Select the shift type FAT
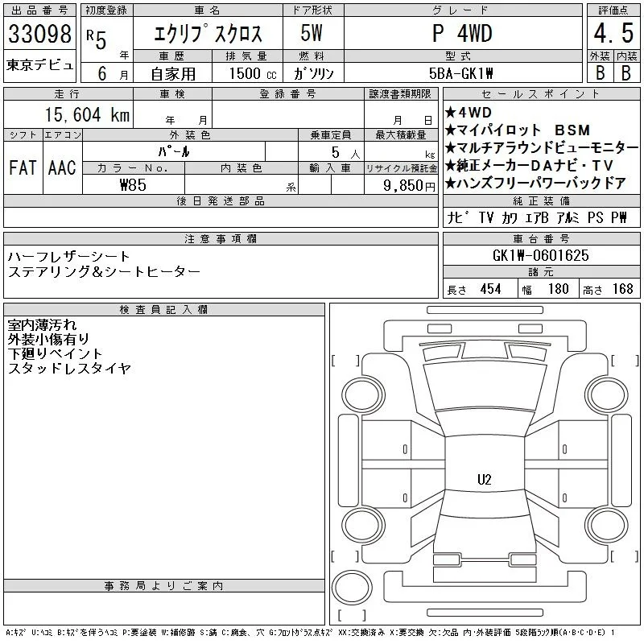Viewport: 644px width, 644px height. coord(23,167)
